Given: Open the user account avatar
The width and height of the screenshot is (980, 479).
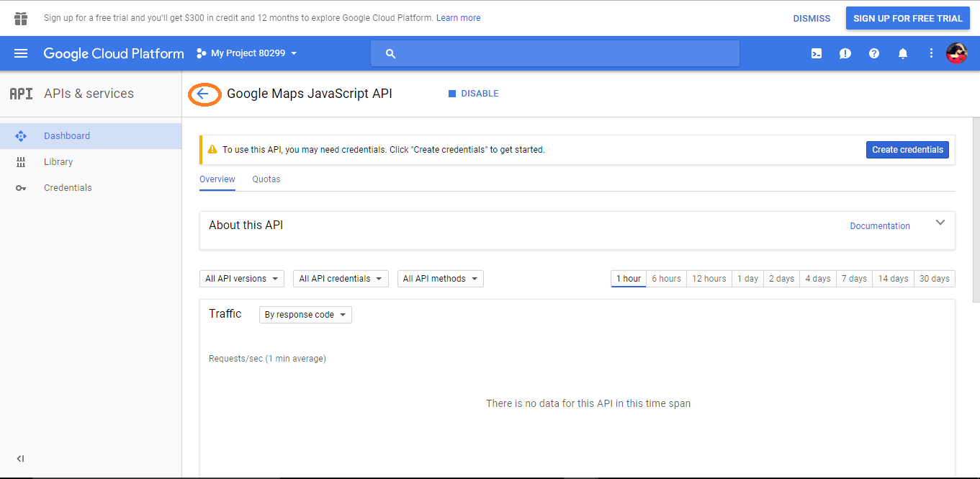Looking at the screenshot, I should (x=956, y=53).
